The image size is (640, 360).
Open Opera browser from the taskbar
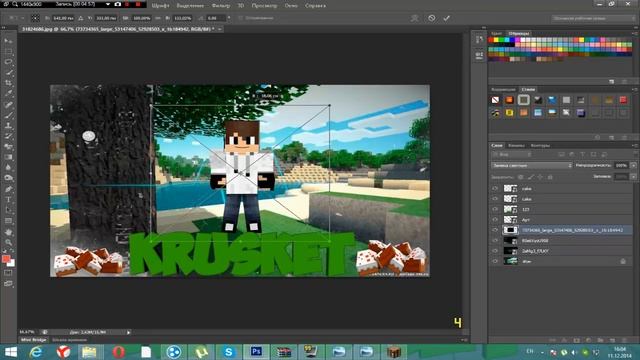coord(118,351)
